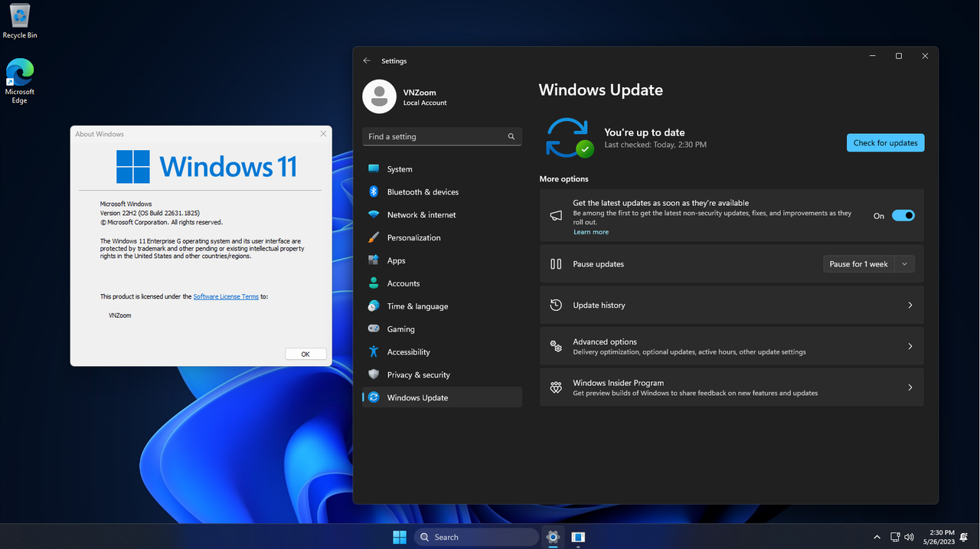Select the Windows Update sidebar icon

pyautogui.click(x=374, y=397)
